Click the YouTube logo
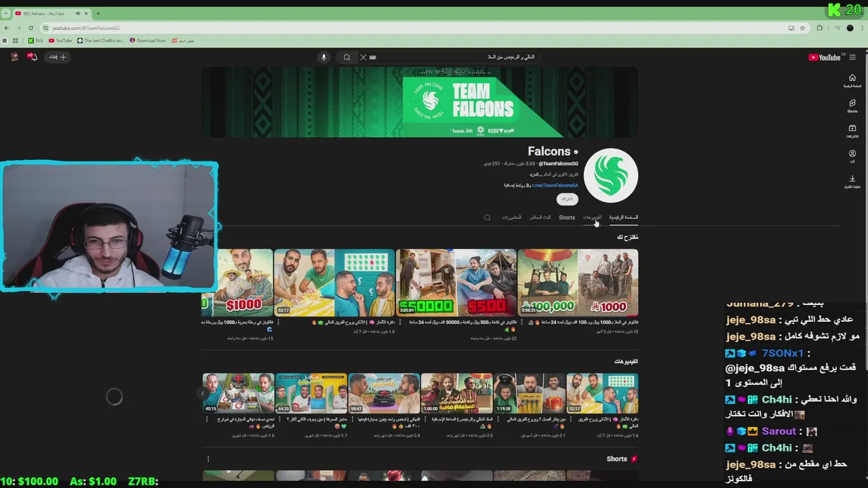This screenshot has width=868, height=488. click(x=825, y=57)
